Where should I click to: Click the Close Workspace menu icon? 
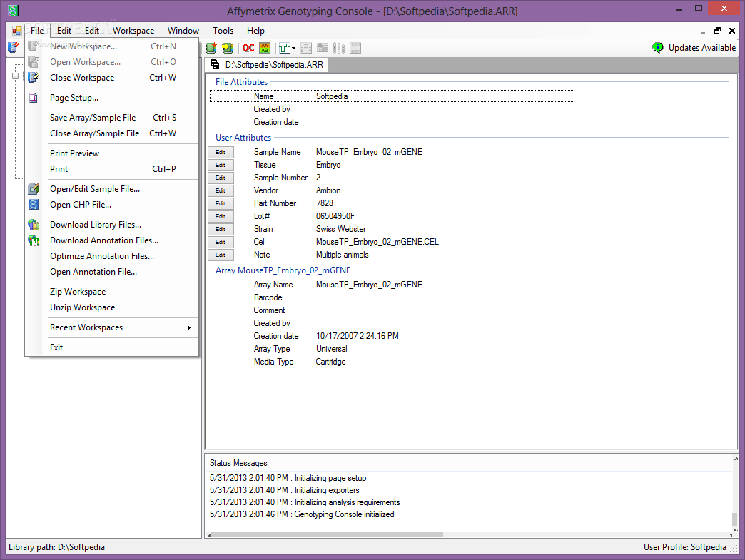(34, 78)
